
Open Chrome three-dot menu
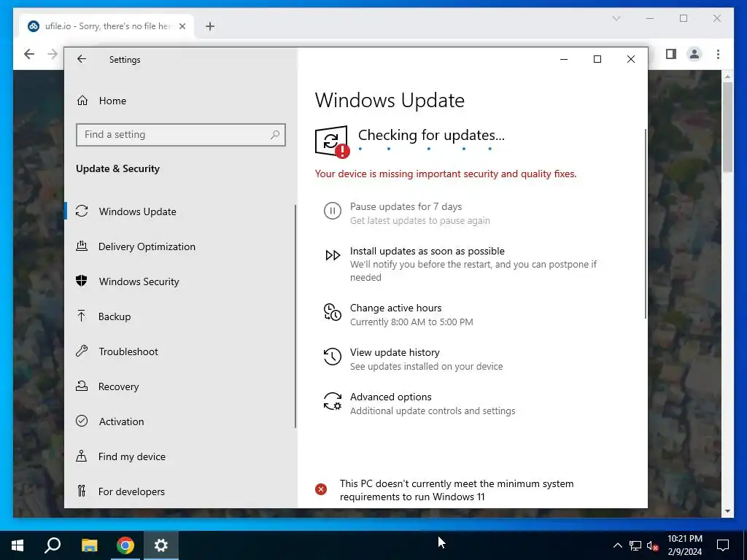(718, 54)
